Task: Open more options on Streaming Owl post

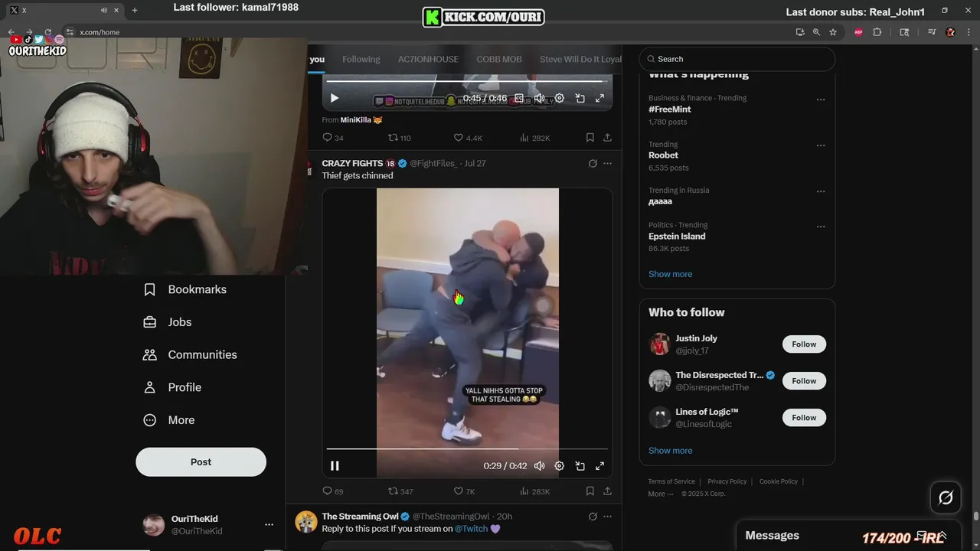Action: pos(607,517)
